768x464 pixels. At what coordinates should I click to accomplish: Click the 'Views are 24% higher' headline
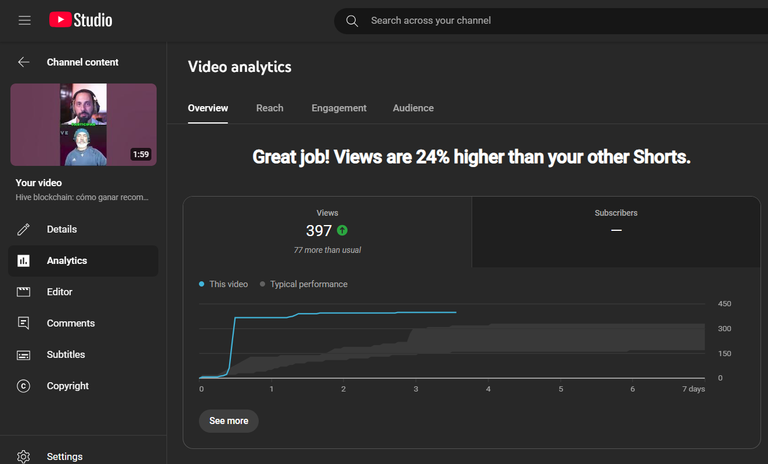(x=471, y=157)
